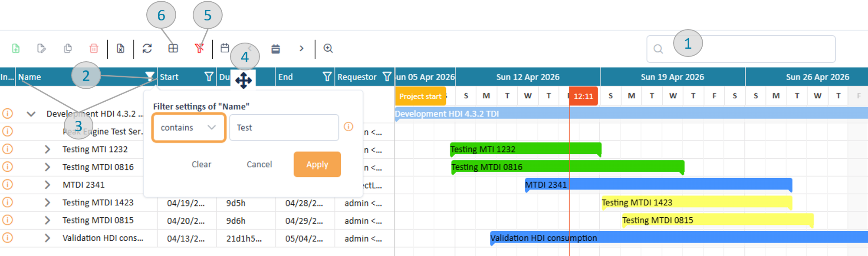Click the green add new item icon
Viewport: 868px width, 256px height.
(x=16, y=48)
